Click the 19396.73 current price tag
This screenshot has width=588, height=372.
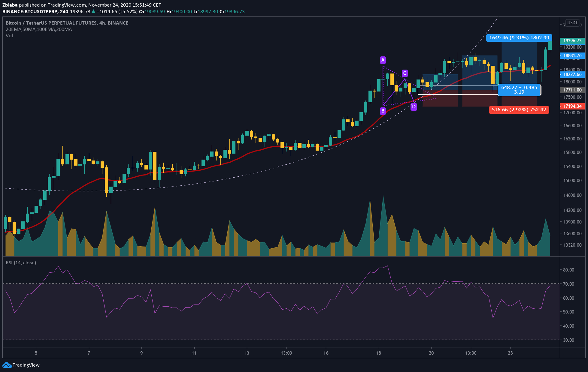point(572,41)
